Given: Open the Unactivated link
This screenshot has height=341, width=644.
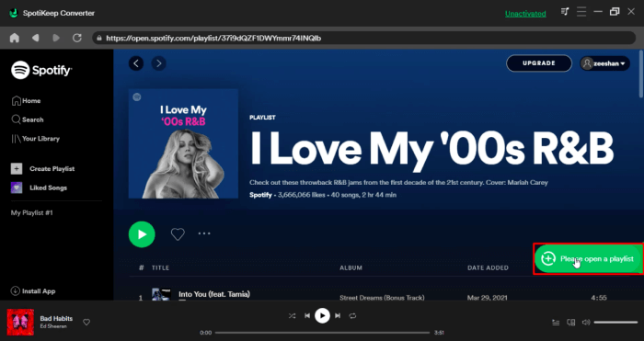Looking at the screenshot, I should 525,14.
